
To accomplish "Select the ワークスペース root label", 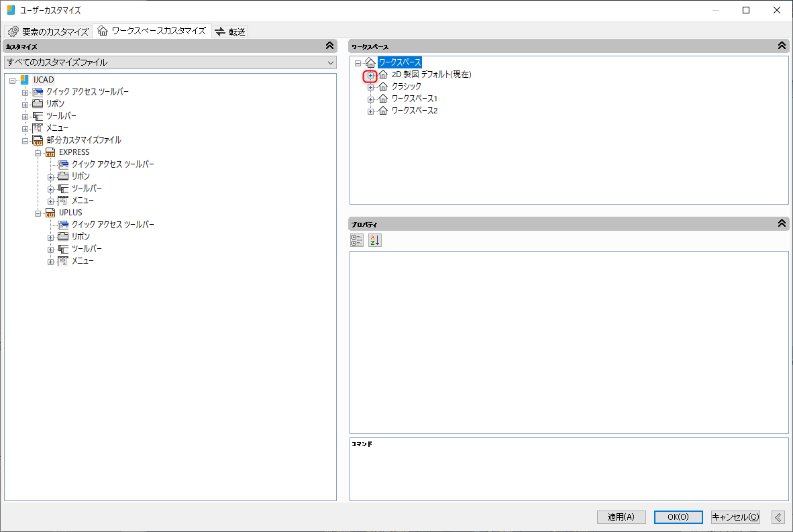I will click(x=400, y=62).
